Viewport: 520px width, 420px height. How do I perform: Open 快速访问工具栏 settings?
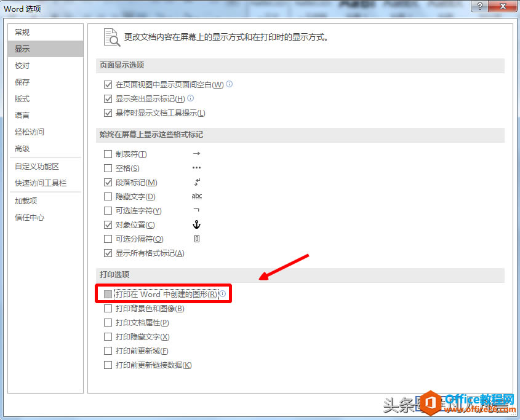click(46, 183)
